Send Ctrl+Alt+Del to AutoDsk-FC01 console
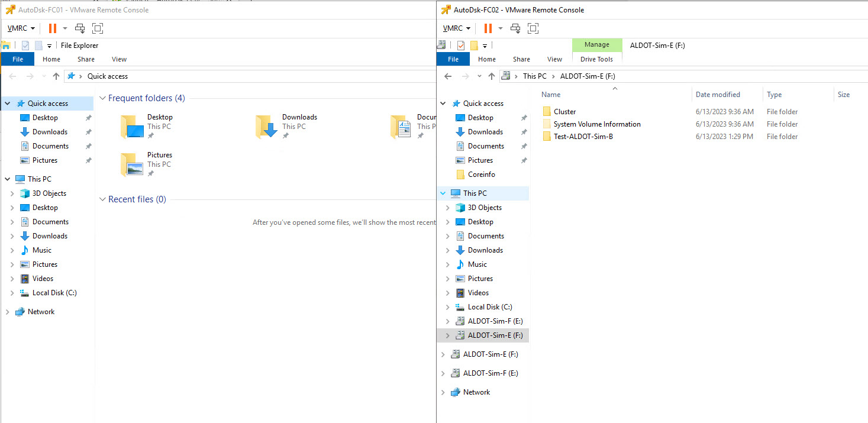Image resolution: width=868 pixels, height=423 pixels. (80, 28)
